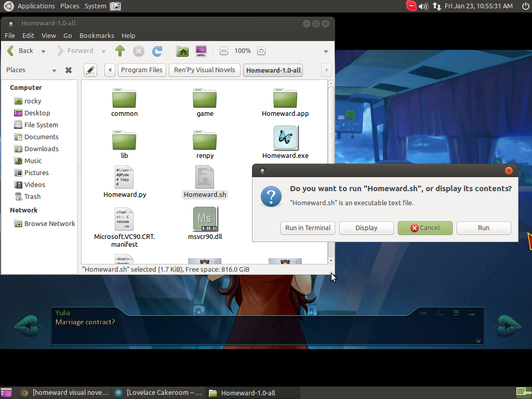Open the three-line menu icon in game textbox
This screenshot has height=399, width=532.
[456, 313]
